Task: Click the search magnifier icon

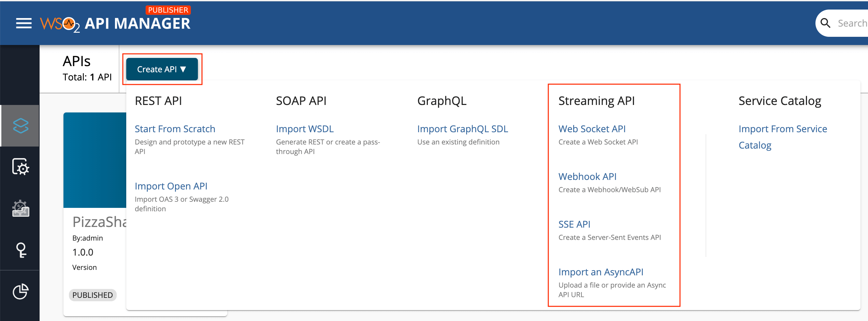Action: point(826,23)
